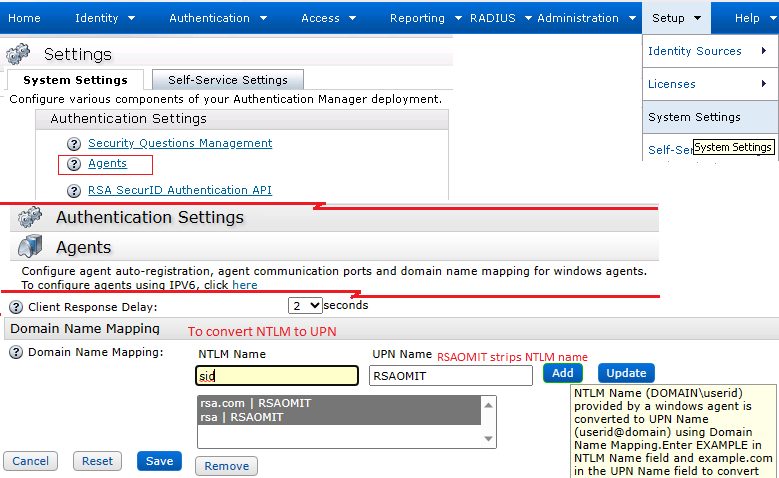Switch to Self-Service Settings tab
The width and height of the screenshot is (779, 478).
click(227, 80)
